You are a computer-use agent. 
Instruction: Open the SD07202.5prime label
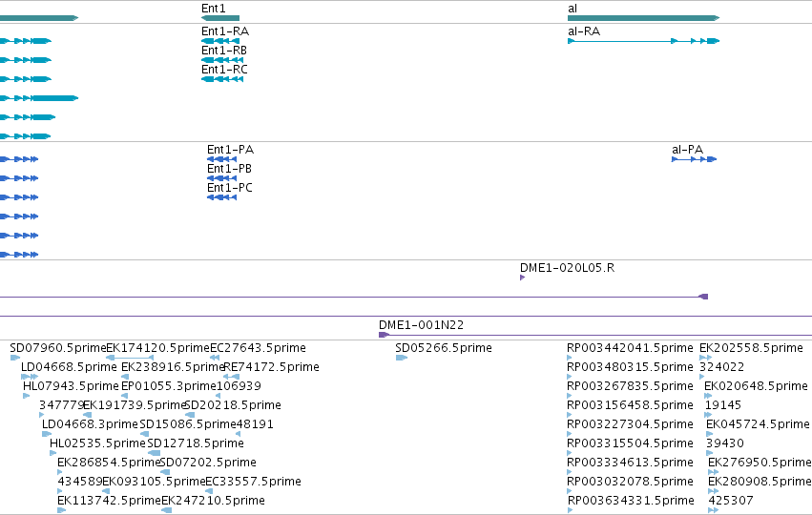click(x=208, y=463)
